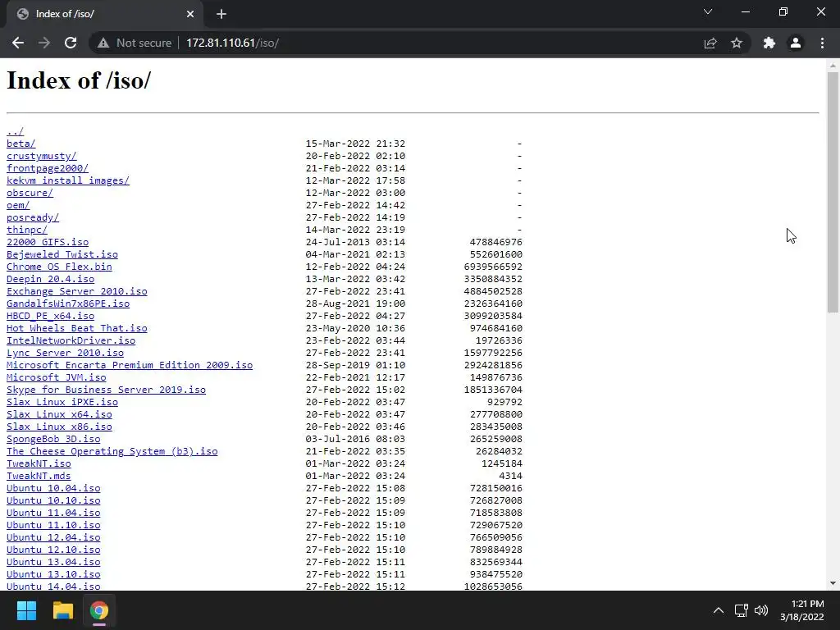Reload the current page

click(x=71, y=43)
